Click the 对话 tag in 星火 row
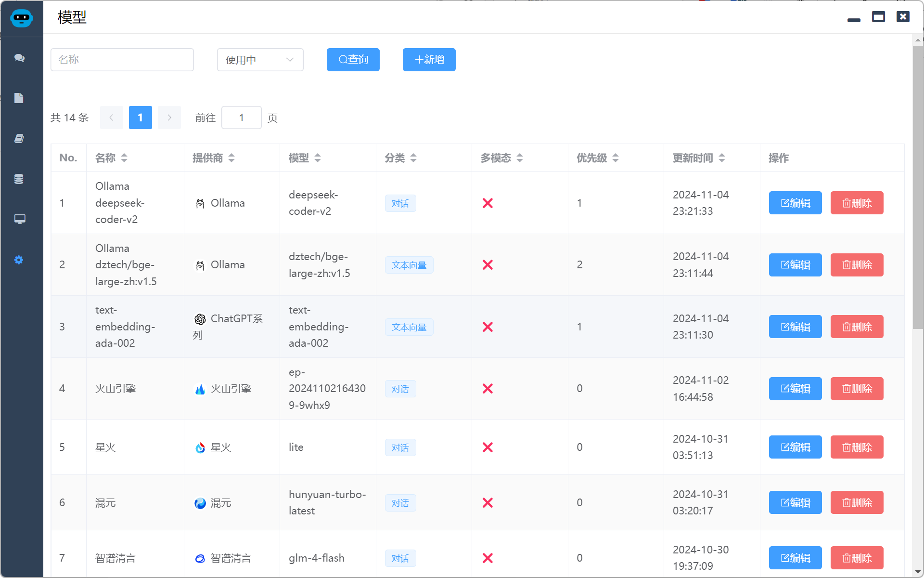 coord(400,447)
